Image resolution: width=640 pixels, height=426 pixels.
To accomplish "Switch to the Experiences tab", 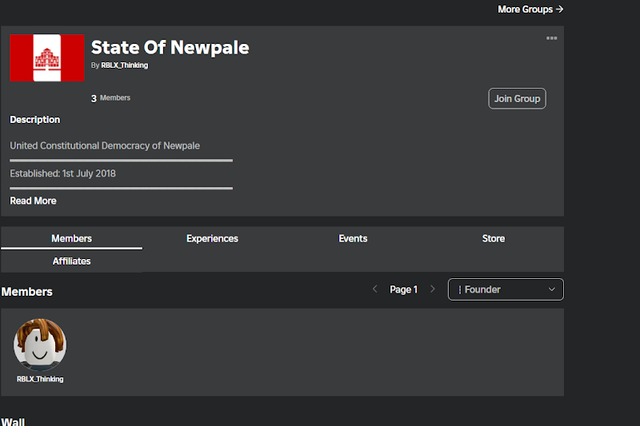I will point(212,238).
